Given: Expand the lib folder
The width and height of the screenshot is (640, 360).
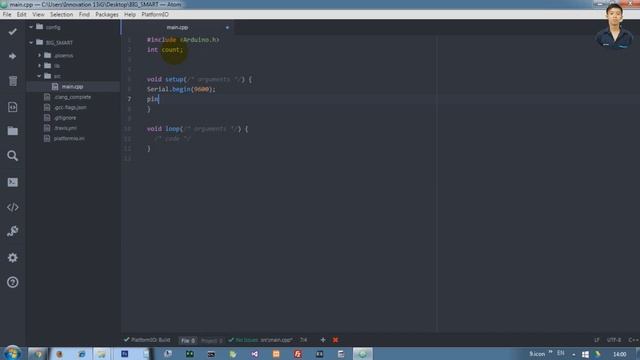Looking at the screenshot, I should (x=40, y=65).
